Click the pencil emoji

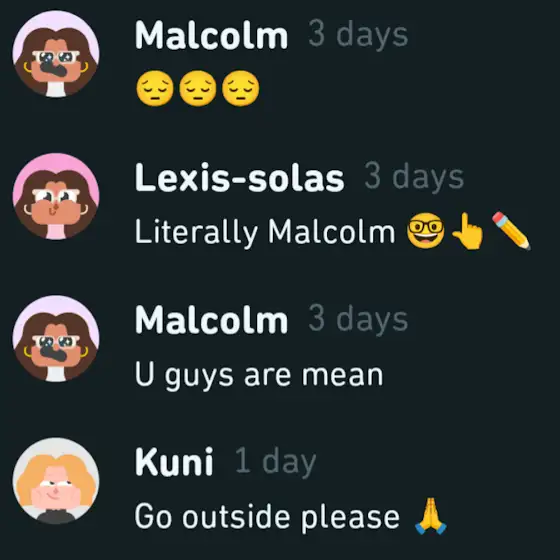[511, 231]
